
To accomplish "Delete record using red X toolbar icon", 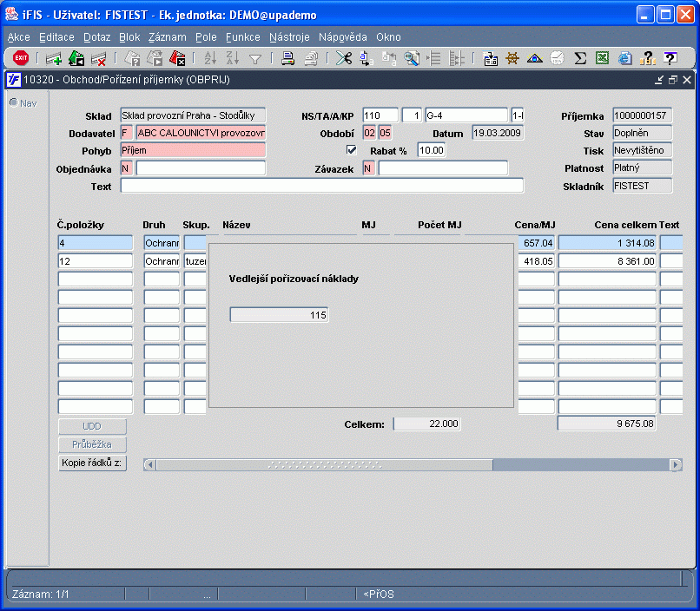I will click(98, 58).
